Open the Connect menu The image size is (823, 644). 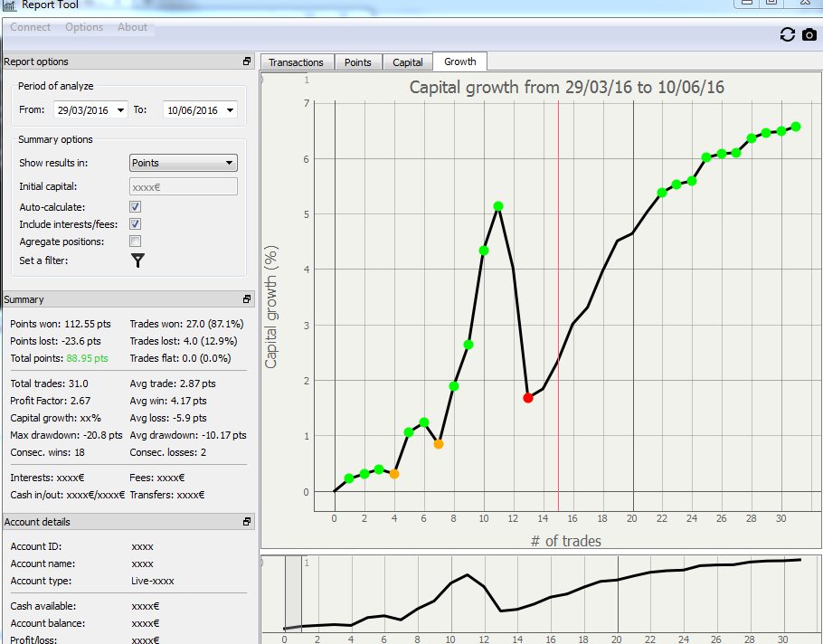pyautogui.click(x=31, y=27)
